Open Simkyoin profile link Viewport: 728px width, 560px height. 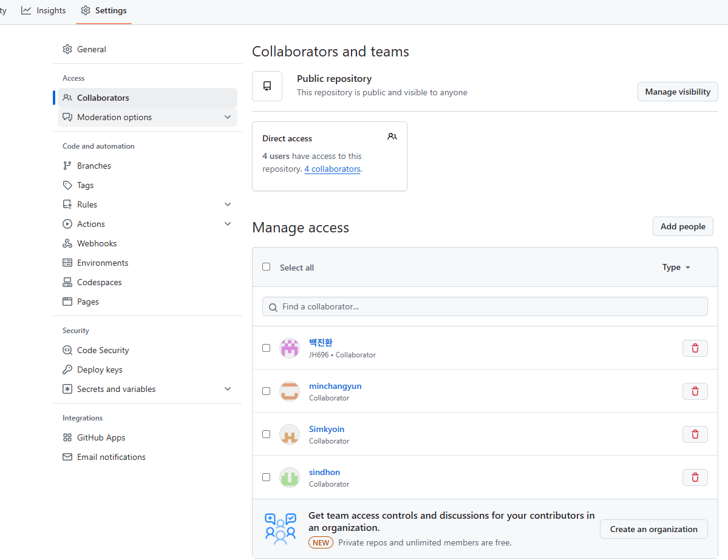[x=327, y=429]
